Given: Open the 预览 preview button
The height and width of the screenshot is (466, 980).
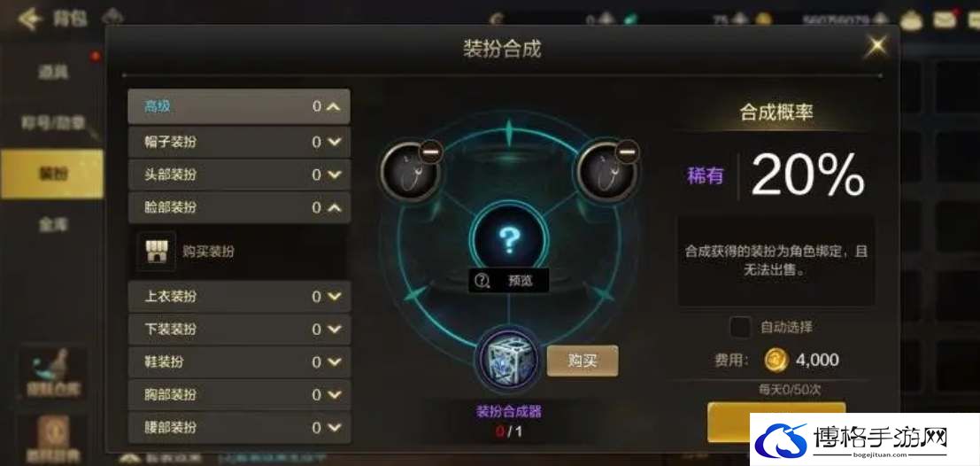Looking at the screenshot, I should [x=509, y=281].
